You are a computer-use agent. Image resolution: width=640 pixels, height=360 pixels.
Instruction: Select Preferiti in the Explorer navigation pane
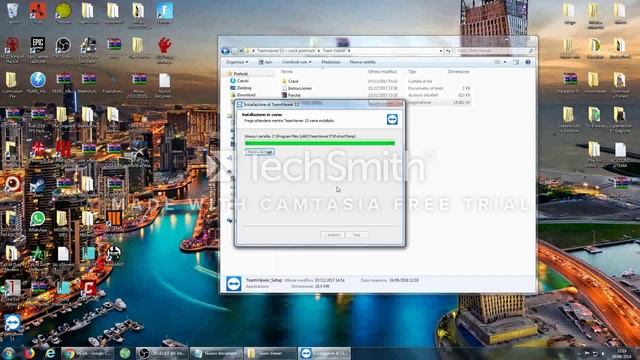(x=241, y=73)
